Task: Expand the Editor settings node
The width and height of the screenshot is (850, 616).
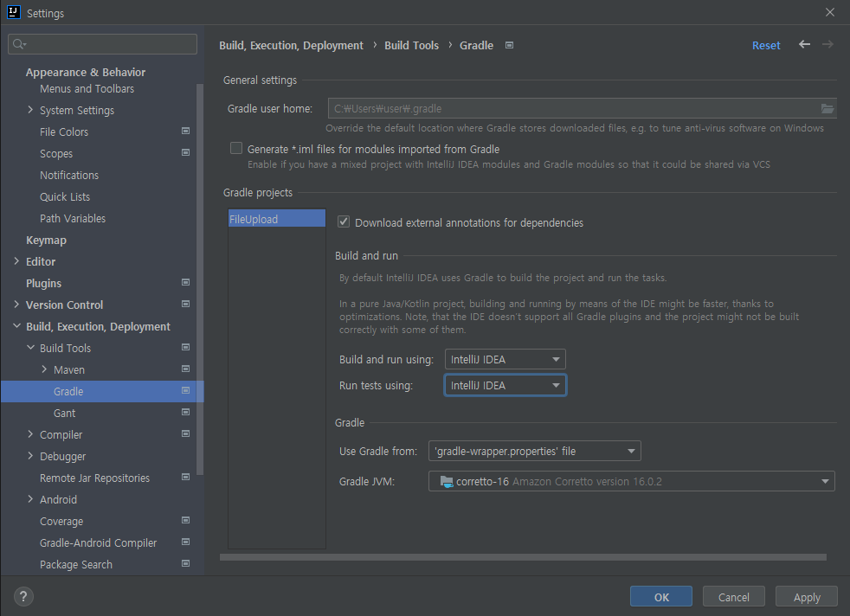Action: click(x=16, y=261)
